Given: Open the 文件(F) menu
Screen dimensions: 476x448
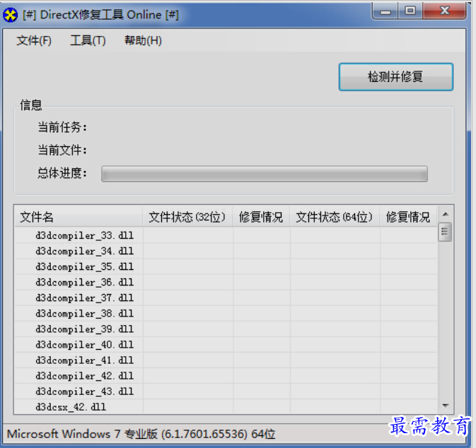Looking at the screenshot, I should point(34,40).
